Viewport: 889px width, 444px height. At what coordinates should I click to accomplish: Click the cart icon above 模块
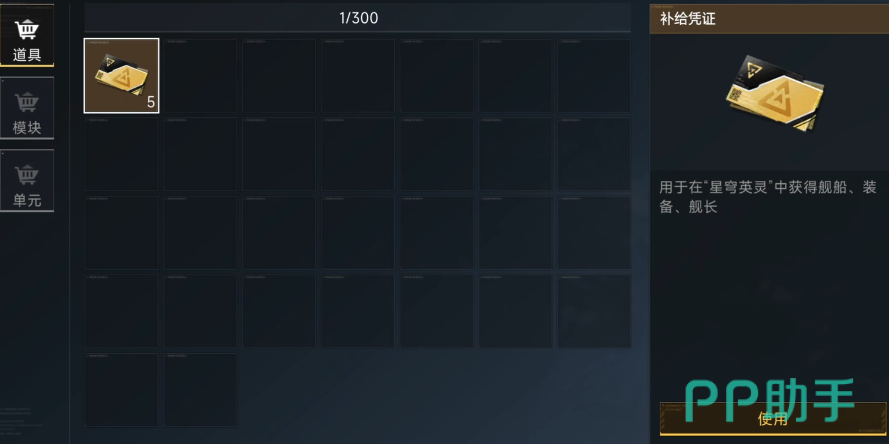point(27,103)
